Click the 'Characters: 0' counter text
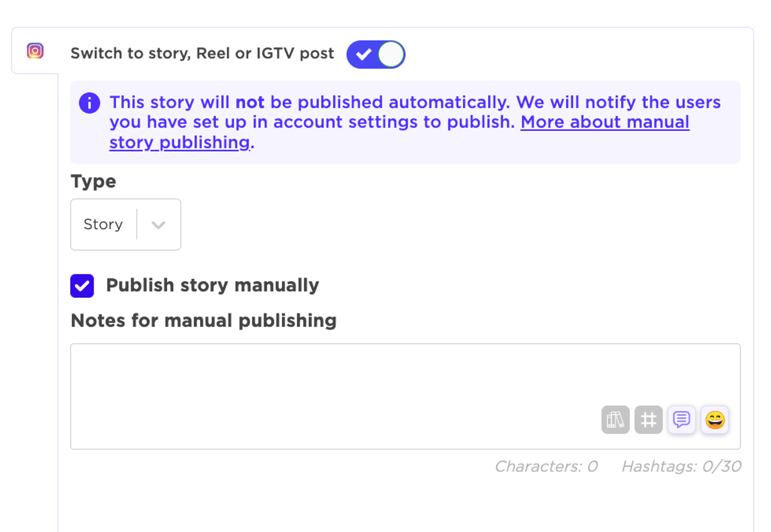771x532 pixels. tap(546, 466)
